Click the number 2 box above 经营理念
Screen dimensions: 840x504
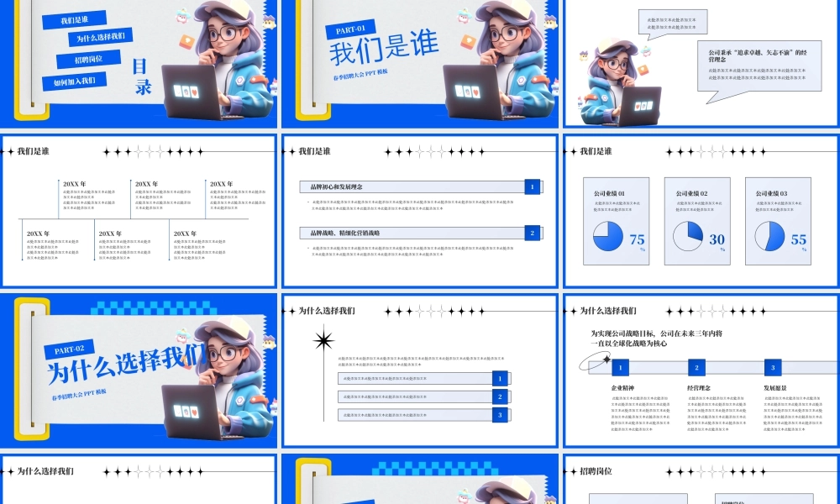click(696, 367)
